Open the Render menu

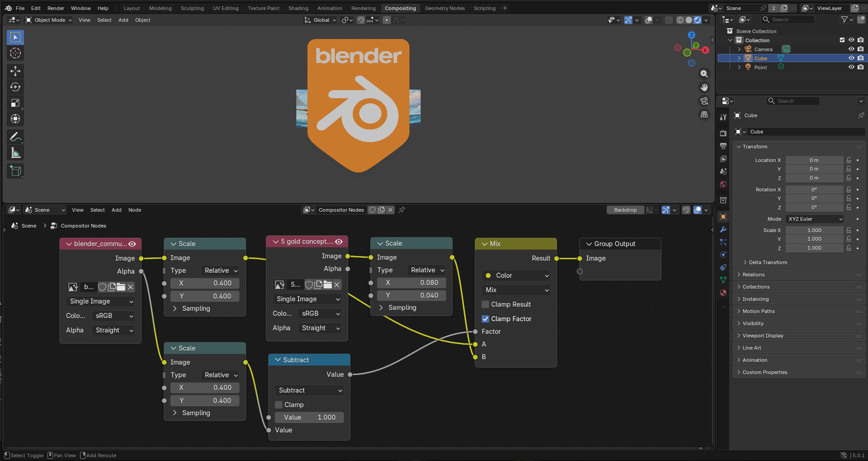click(56, 8)
